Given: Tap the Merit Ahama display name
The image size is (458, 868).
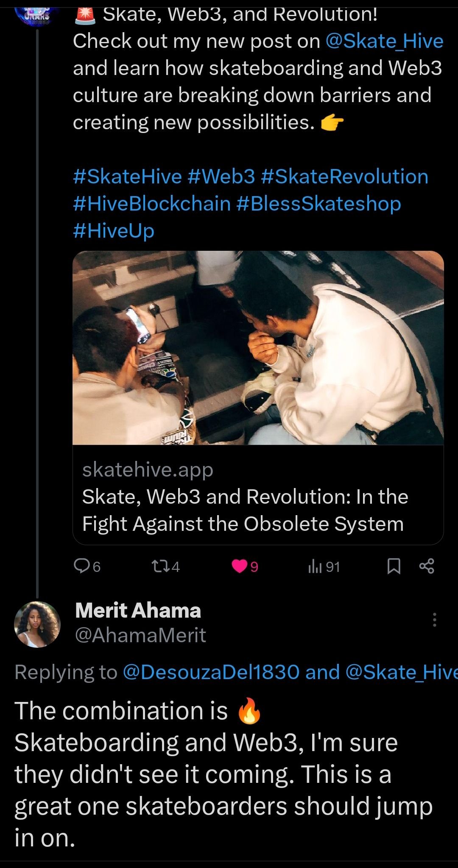Looking at the screenshot, I should pyautogui.click(x=138, y=610).
